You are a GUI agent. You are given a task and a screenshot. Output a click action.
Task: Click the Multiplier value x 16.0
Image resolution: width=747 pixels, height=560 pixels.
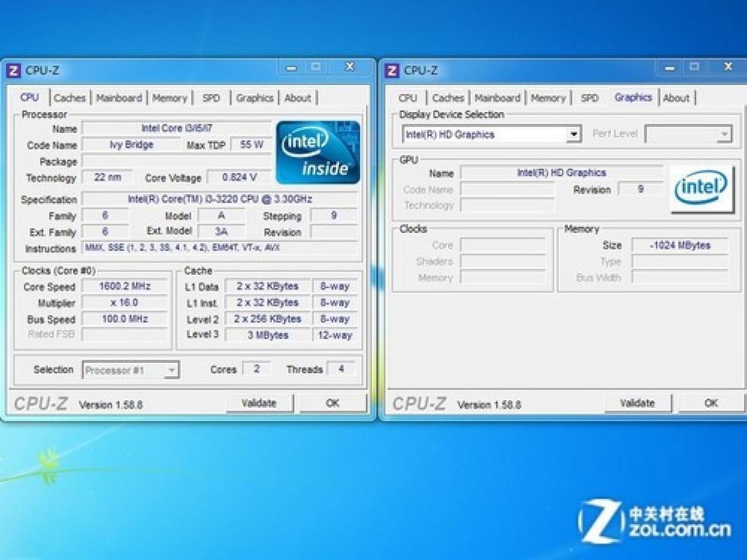pos(124,303)
